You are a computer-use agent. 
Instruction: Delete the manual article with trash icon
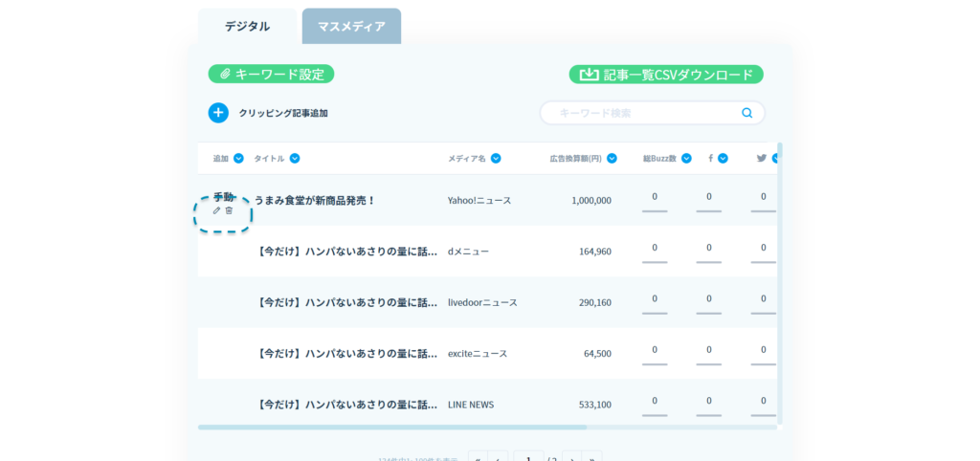point(229,210)
